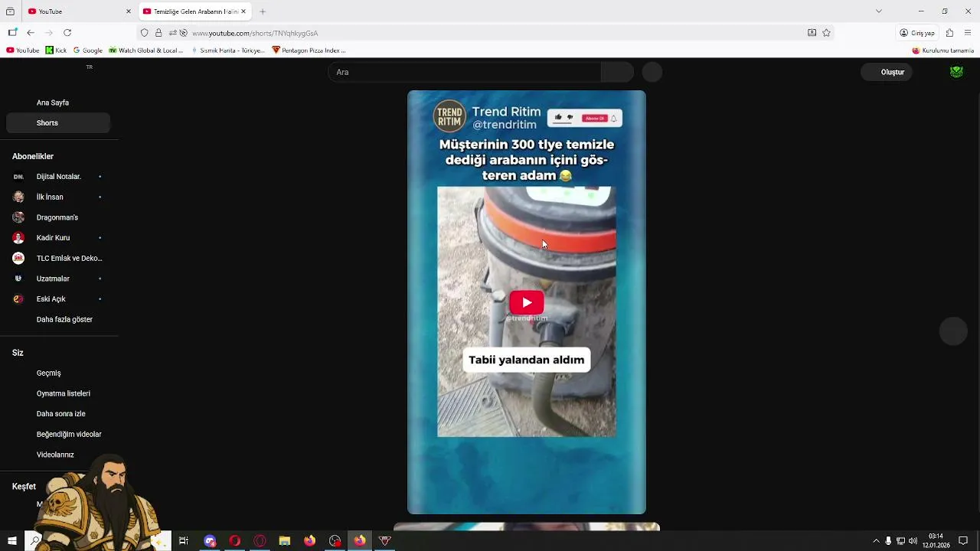This screenshot has height=551, width=980.
Task: Open Dragonman's channel
Action: pos(58,217)
